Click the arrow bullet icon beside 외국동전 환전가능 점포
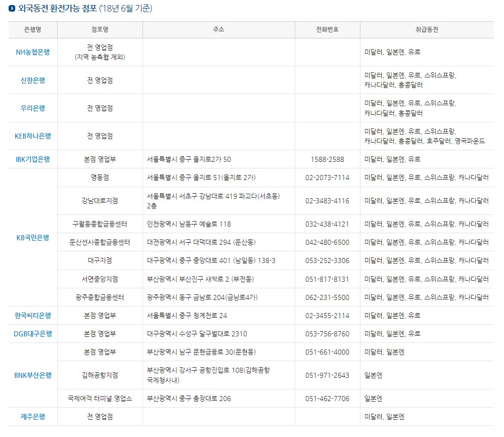Screen dimensions: 504x437 click(12, 9)
